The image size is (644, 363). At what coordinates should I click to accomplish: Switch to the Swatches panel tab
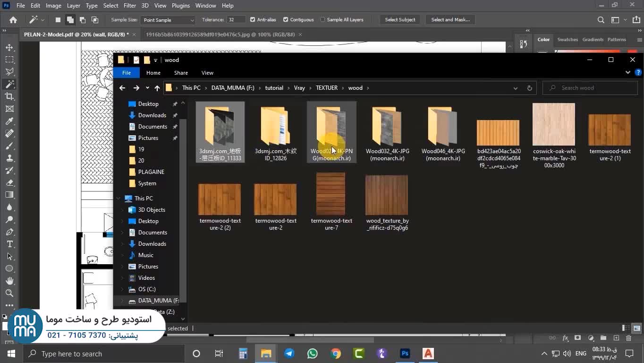568,40
